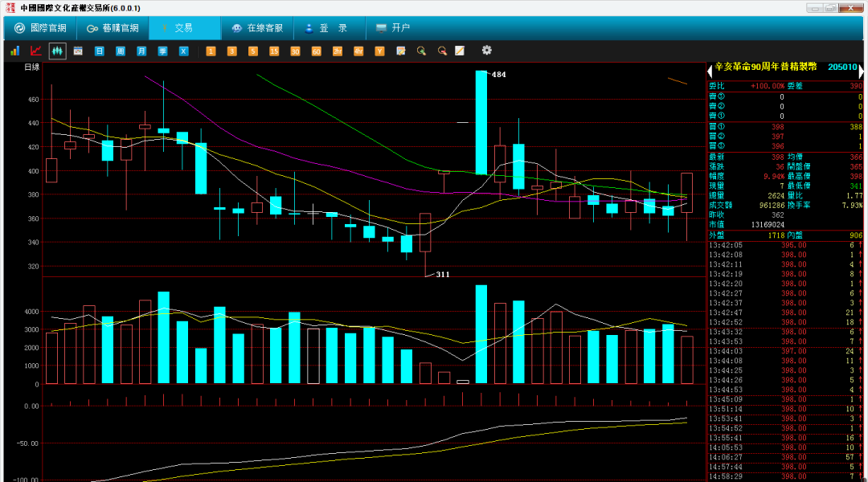Image resolution: width=868 pixels, height=482 pixels.
Task: Click the tallest cyan volume bar under 484 candle
Action: coord(481,334)
